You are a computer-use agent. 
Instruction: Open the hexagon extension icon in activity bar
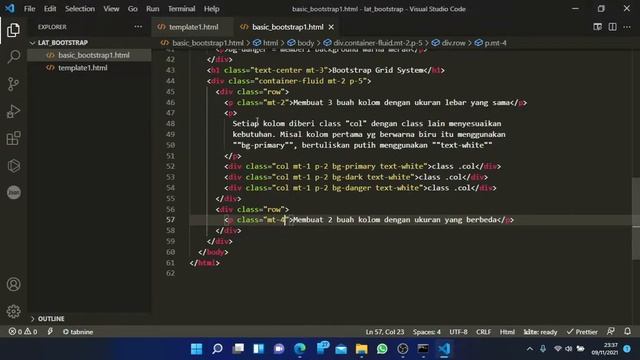click(13, 165)
